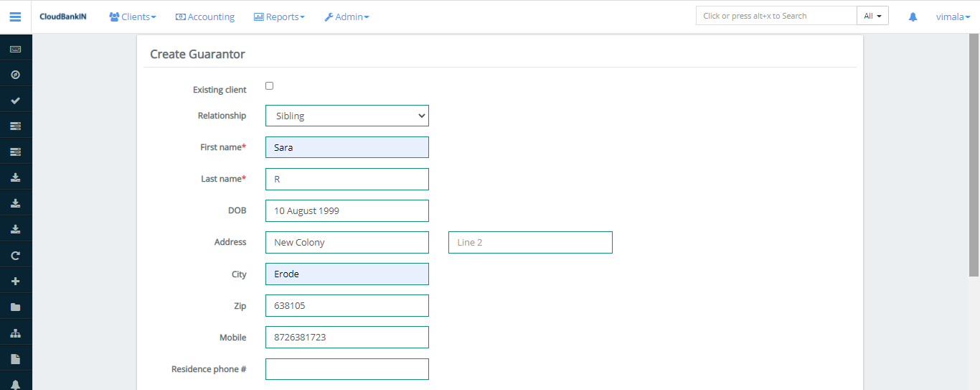Open the compass navigation icon in sidebar

tap(15, 75)
